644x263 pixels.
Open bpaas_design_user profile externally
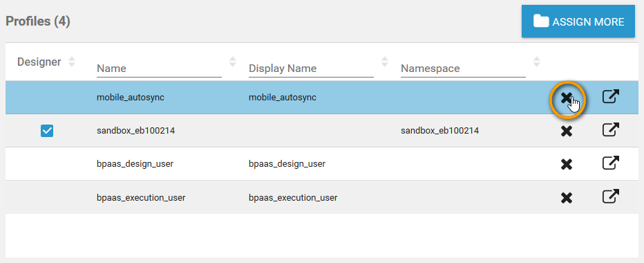[x=611, y=163]
